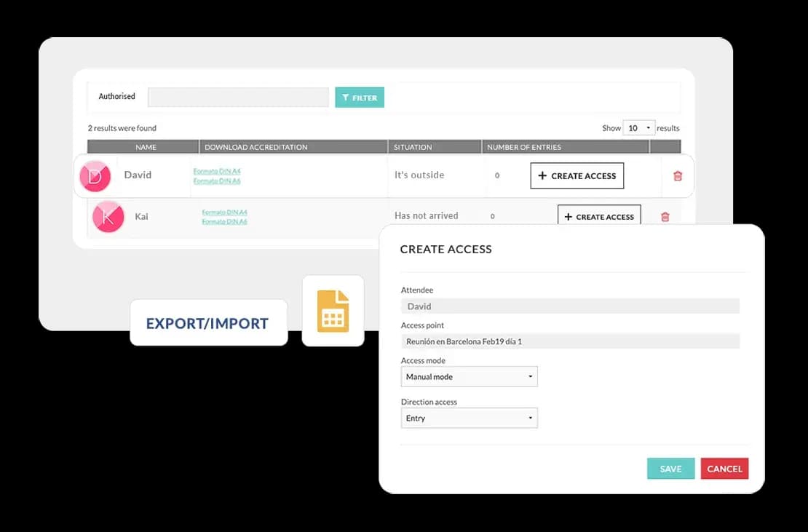Click the Filter button
This screenshot has width=808, height=532.
360,98
